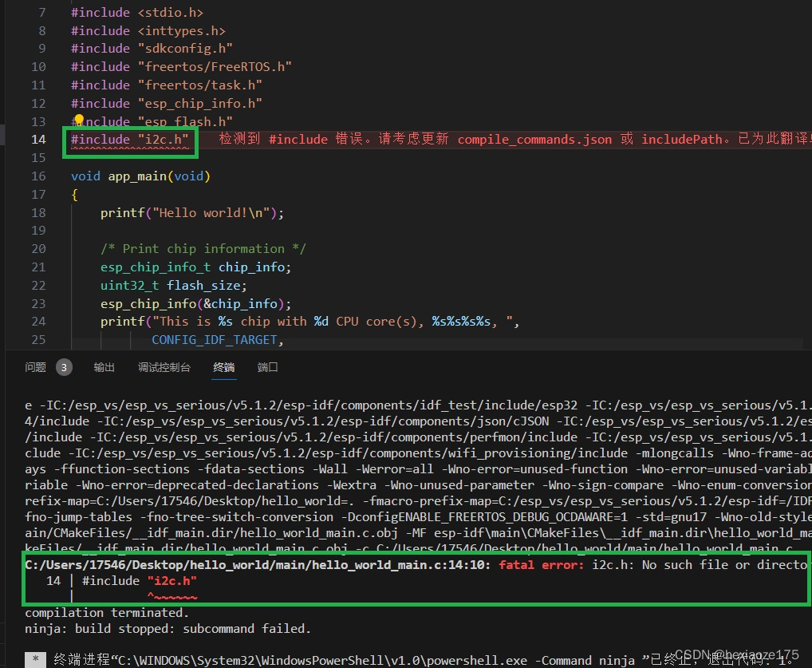Click the #include "i2c.h" line 14 code
Screen dimensions: 812x668
tap(129, 140)
